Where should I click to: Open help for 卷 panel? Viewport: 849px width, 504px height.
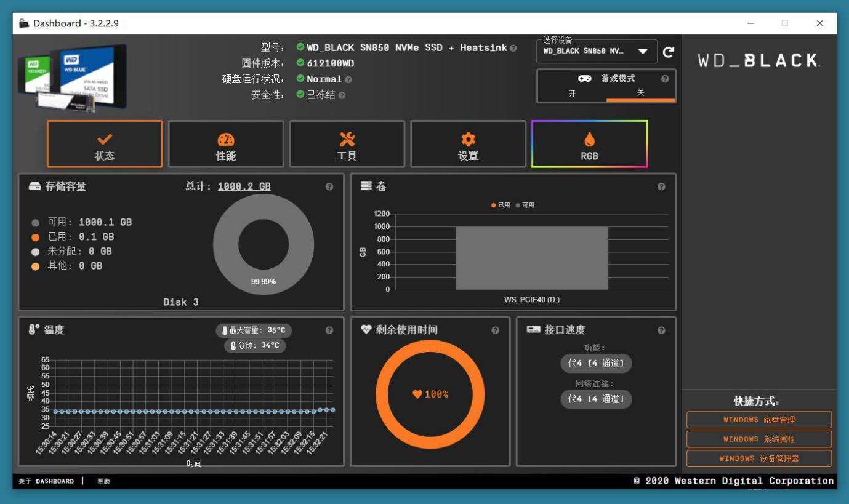(661, 186)
